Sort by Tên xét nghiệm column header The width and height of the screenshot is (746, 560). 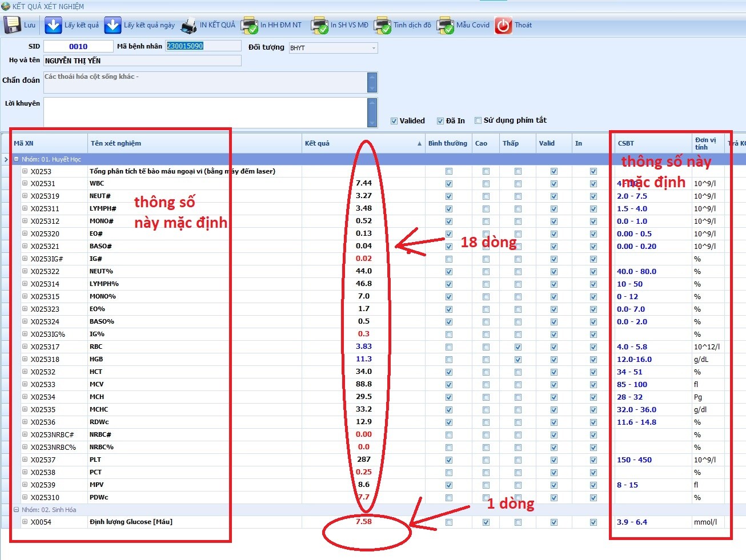tap(195, 143)
